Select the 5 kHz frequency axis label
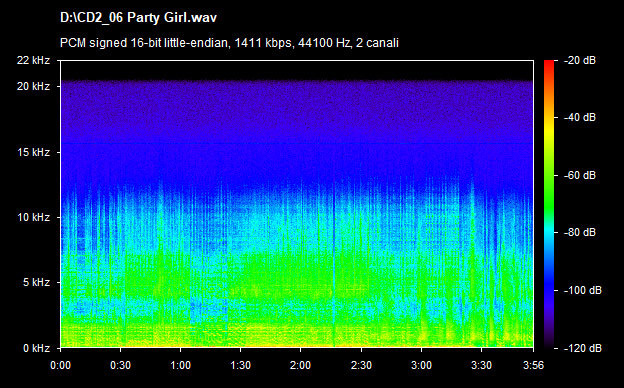The image size is (624, 388). (x=36, y=283)
